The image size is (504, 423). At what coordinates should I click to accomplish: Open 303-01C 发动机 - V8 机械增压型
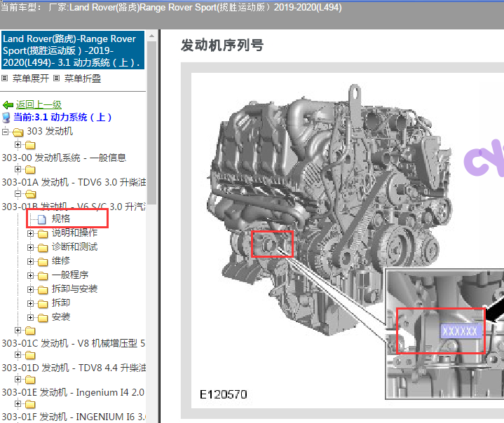(x=74, y=343)
